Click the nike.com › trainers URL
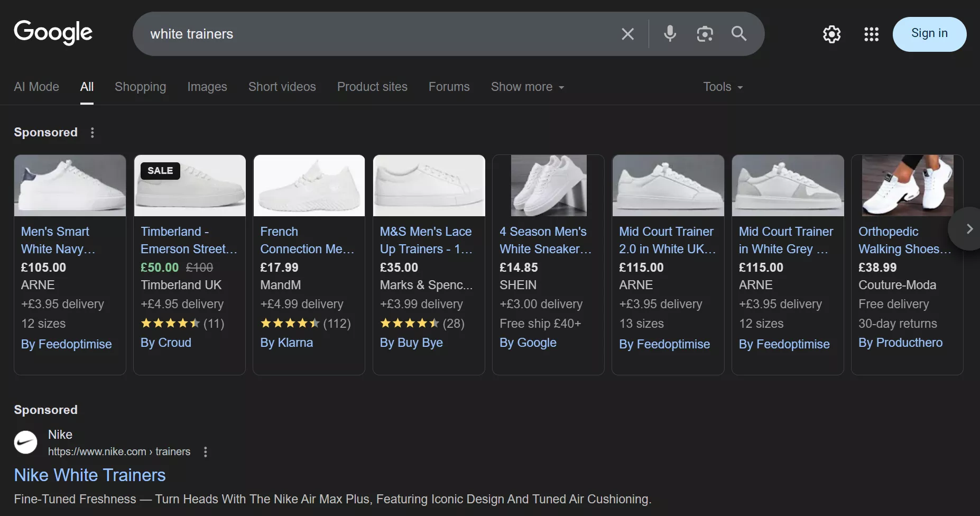Image resolution: width=980 pixels, height=516 pixels. (x=119, y=451)
